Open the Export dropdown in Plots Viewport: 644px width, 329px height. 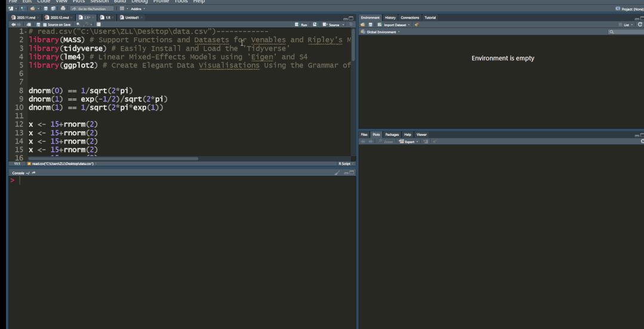(408, 141)
